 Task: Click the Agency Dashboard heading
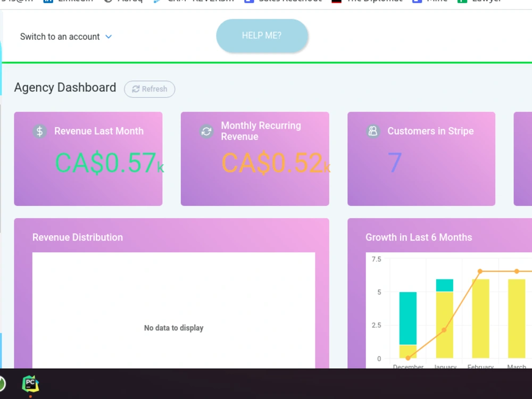click(x=65, y=88)
